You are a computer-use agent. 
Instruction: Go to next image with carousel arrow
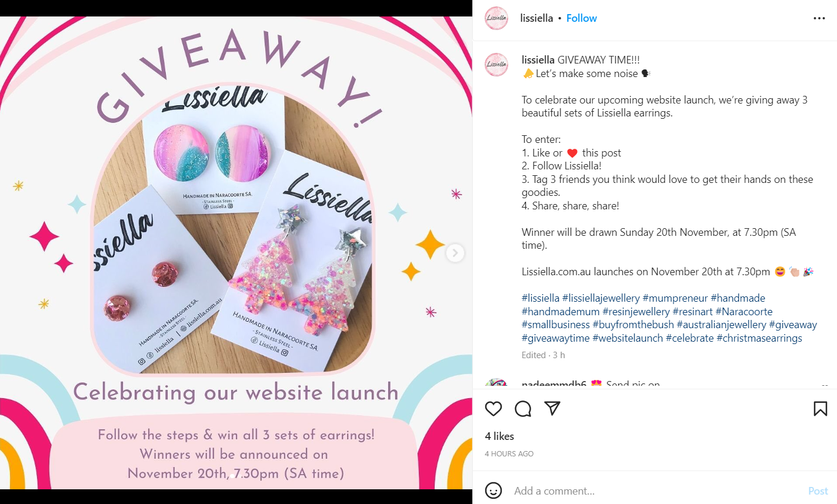coord(455,253)
